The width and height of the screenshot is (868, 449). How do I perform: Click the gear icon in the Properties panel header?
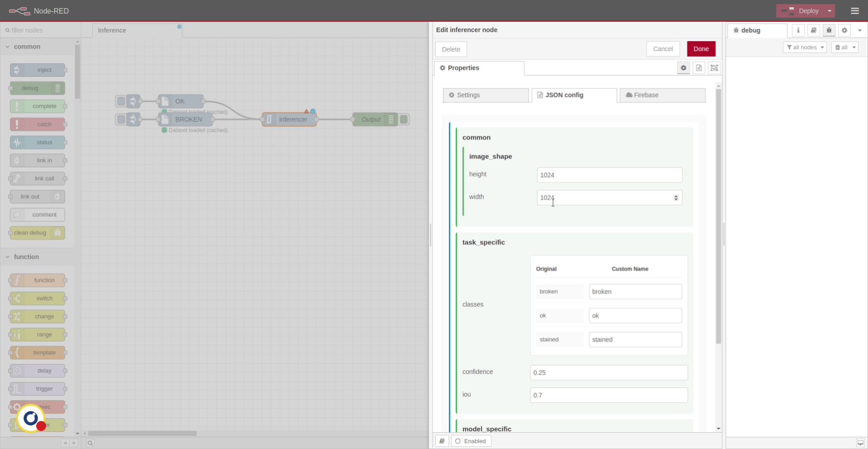pos(684,68)
